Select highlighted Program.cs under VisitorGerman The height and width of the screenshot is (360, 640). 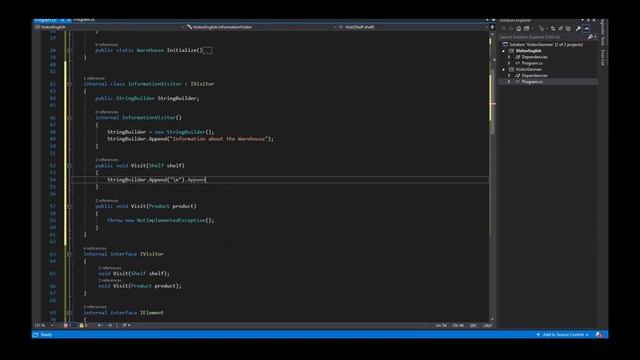click(x=532, y=82)
